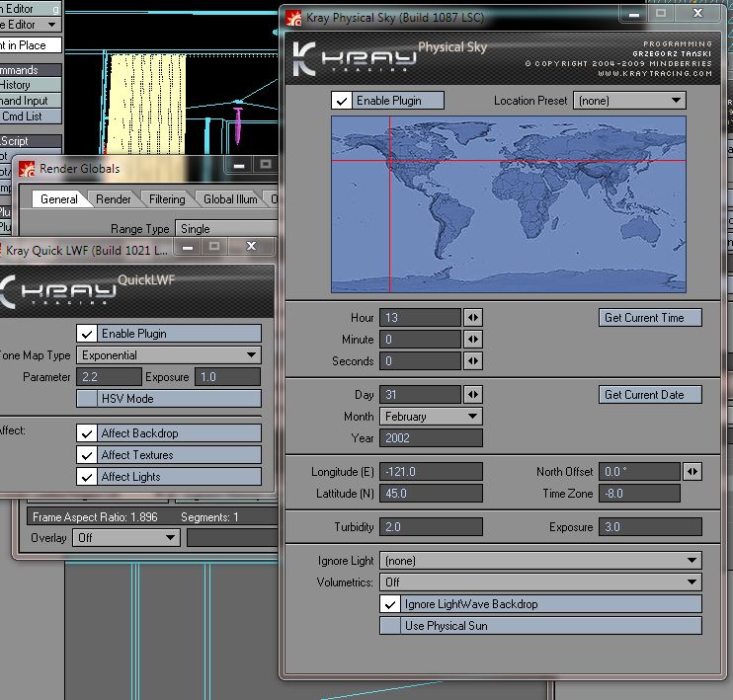Image resolution: width=733 pixels, height=700 pixels.
Task: Open the Volumetrics dropdown
Action: pyautogui.click(x=540, y=583)
